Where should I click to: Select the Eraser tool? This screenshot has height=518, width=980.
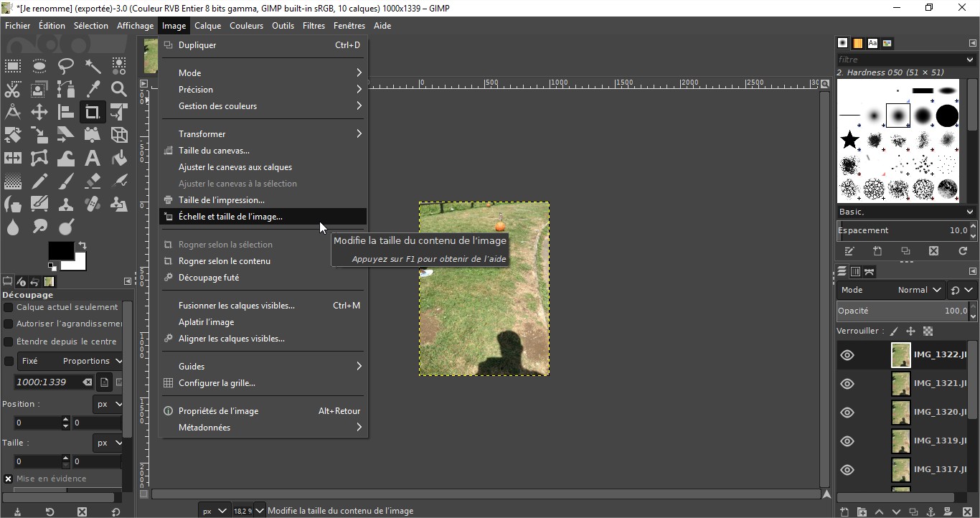pyautogui.click(x=93, y=181)
